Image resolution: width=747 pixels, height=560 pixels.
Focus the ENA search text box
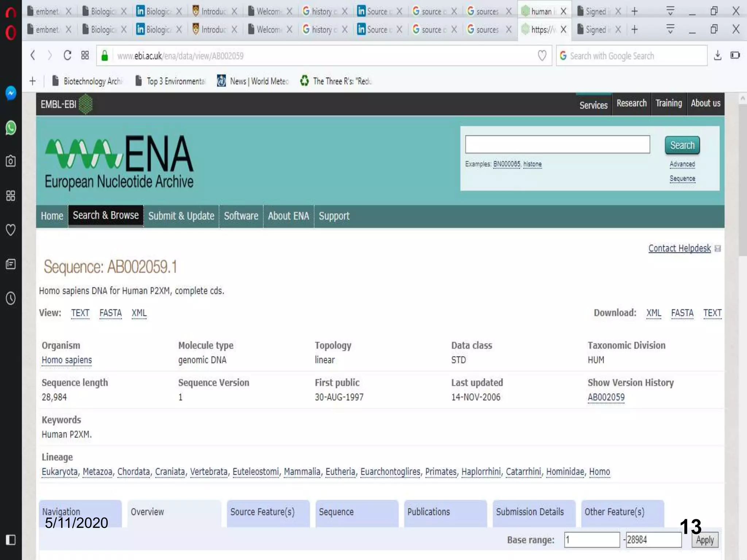[557, 144]
